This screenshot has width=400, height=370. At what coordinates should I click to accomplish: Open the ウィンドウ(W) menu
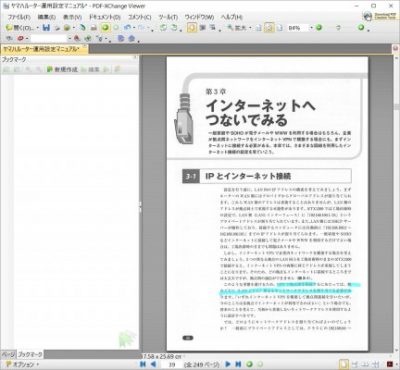[x=199, y=17]
